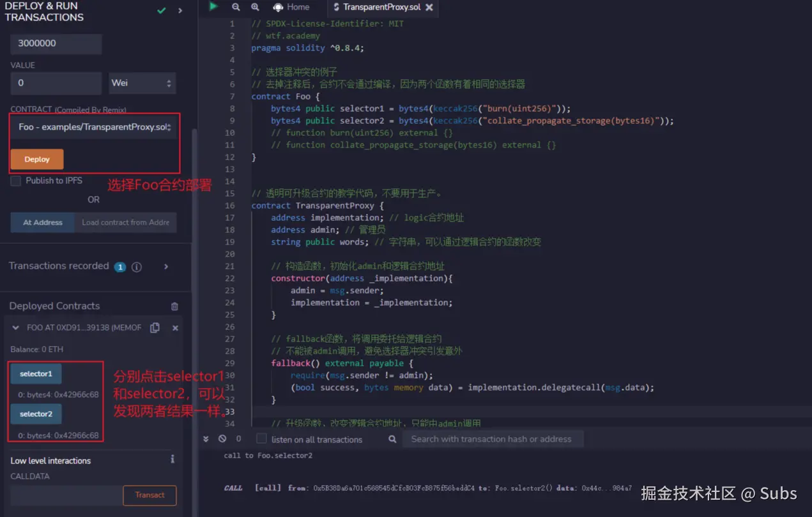Remove the FOO deployed contract instance
This screenshot has width=812, height=517.
tap(175, 328)
